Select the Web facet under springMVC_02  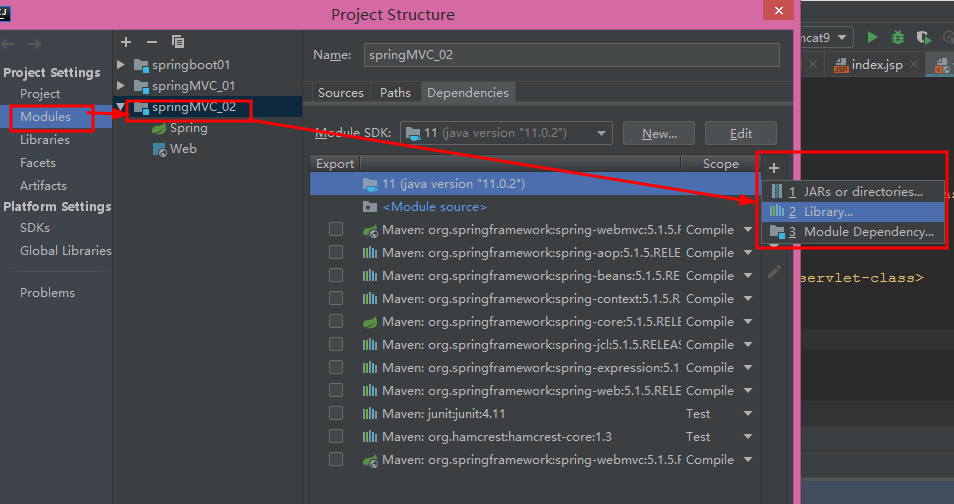175,149
